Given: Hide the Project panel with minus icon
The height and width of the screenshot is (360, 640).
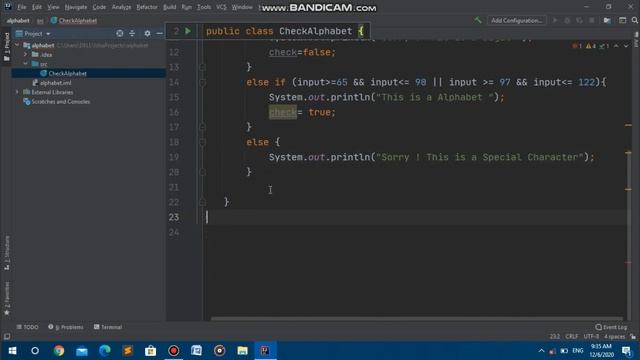Looking at the screenshot, I should tap(160, 33).
